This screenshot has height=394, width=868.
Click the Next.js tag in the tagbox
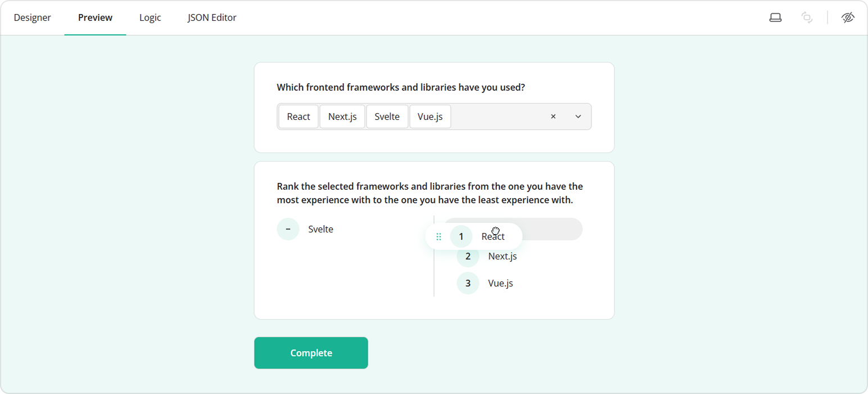point(342,117)
